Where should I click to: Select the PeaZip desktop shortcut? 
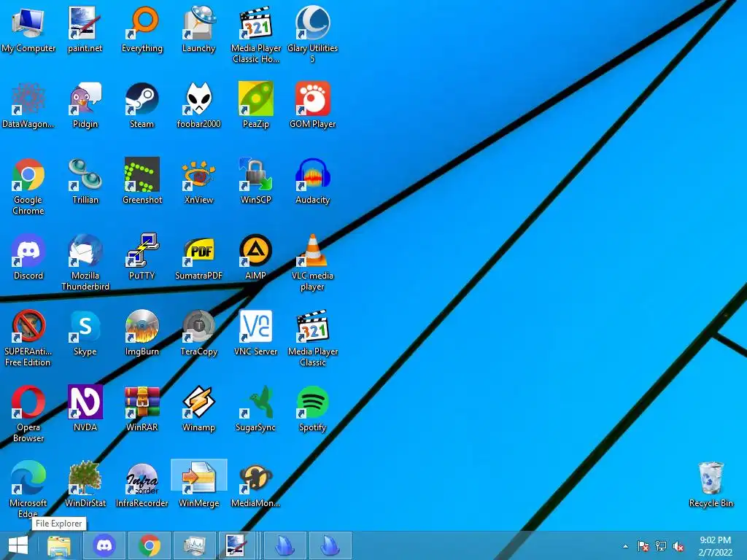[x=256, y=105]
